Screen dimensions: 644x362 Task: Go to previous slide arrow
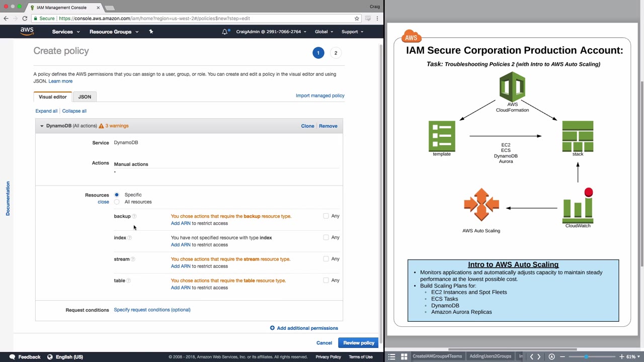(531, 356)
